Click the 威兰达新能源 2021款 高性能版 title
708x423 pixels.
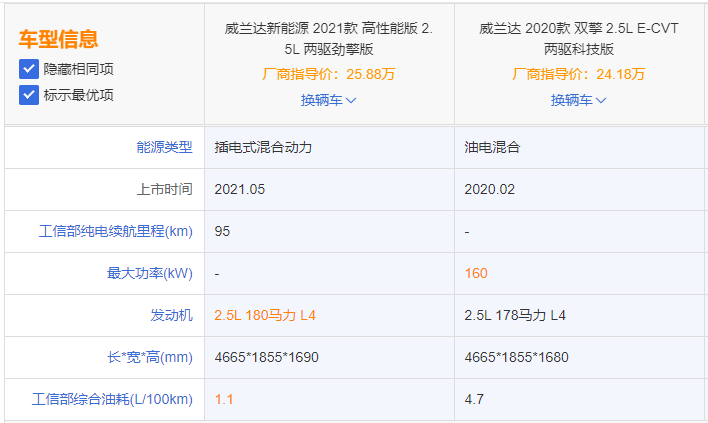coord(329,38)
